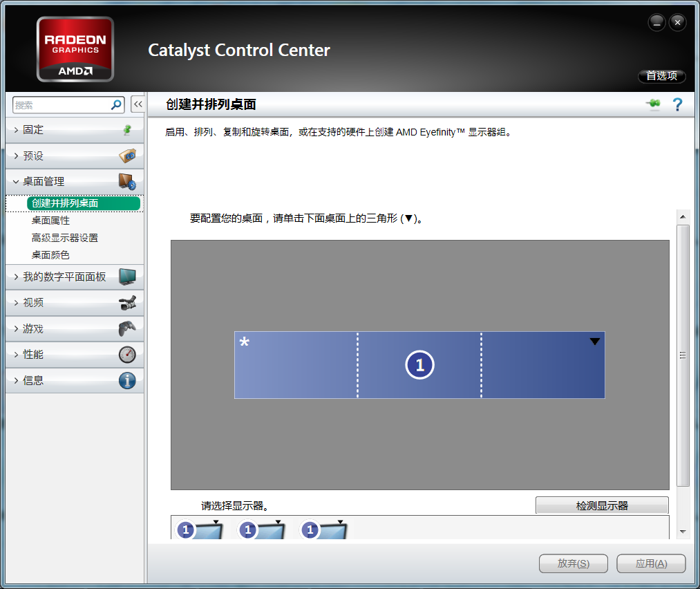Click inside the 搜索 search field
The image size is (700, 589).
62,105
